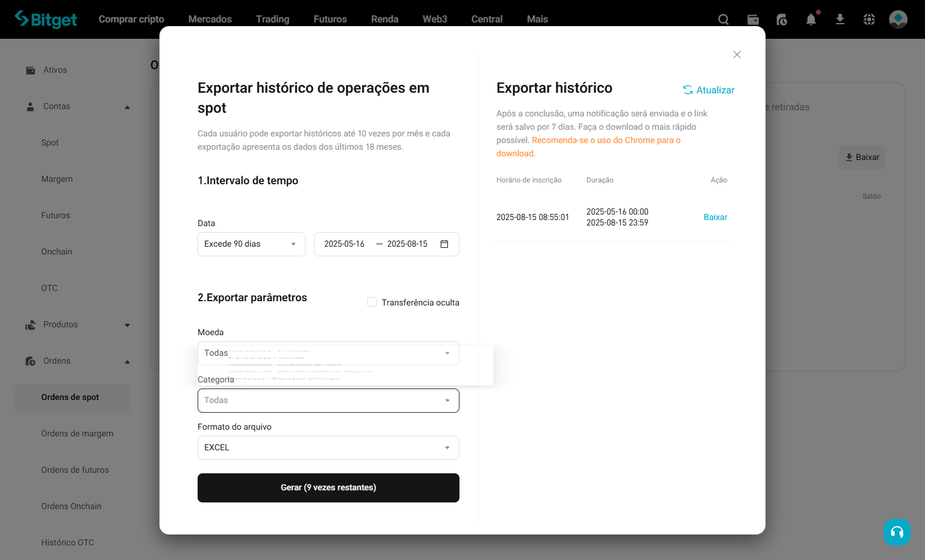Select Futuros in sidebar
The image size is (925, 560).
(x=56, y=216)
